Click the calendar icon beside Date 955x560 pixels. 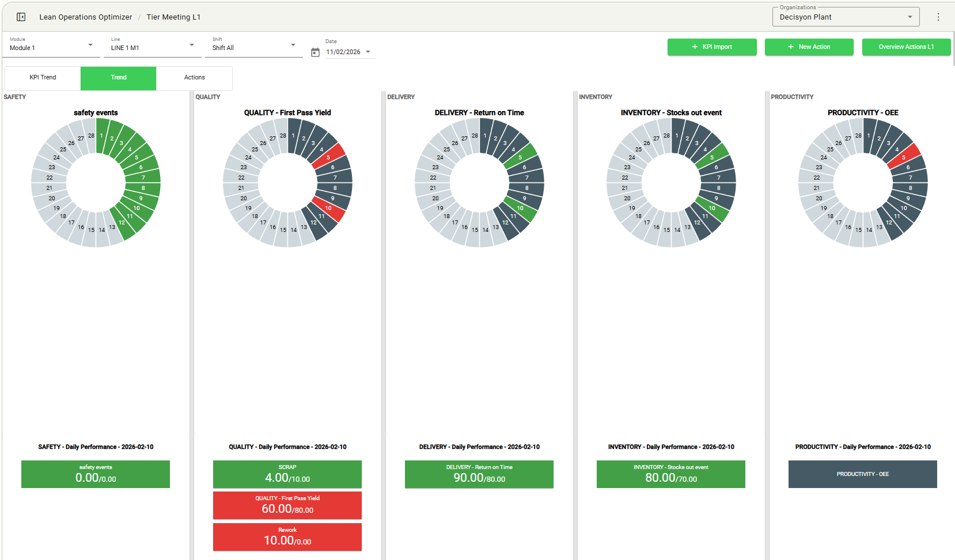coord(315,52)
